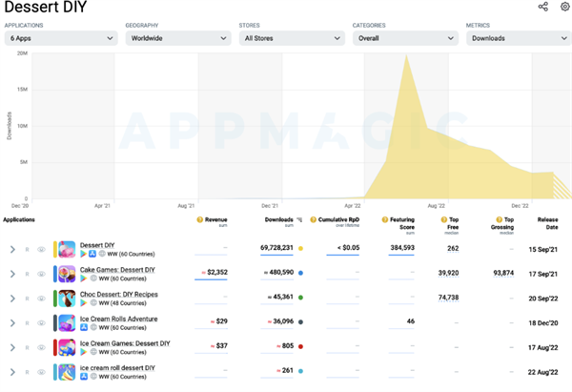Click the 15 Sep'21 release date

543,250
